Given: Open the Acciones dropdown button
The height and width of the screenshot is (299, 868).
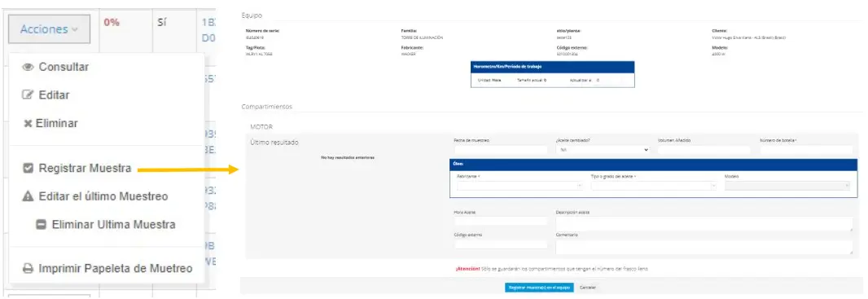Looking at the screenshot, I should [50, 29].
